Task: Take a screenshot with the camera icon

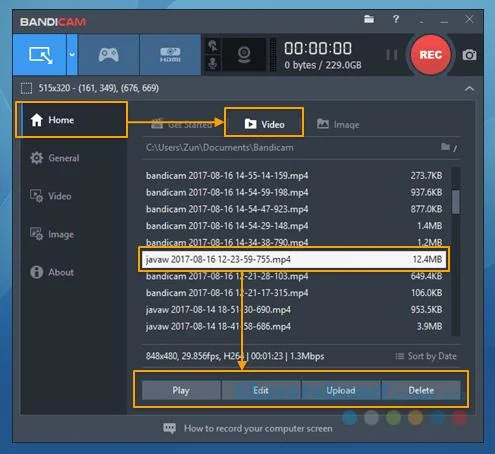Action: click(469, 55)
